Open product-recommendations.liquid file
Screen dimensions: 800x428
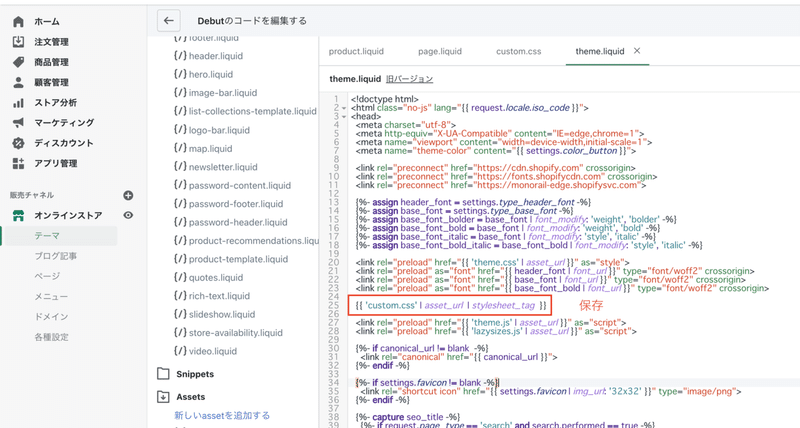254,240
